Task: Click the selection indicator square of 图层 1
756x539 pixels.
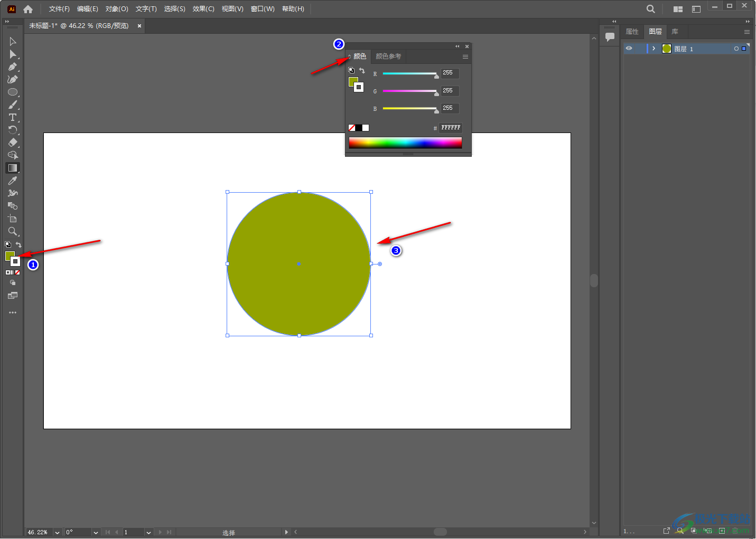Action: (744, 49)
